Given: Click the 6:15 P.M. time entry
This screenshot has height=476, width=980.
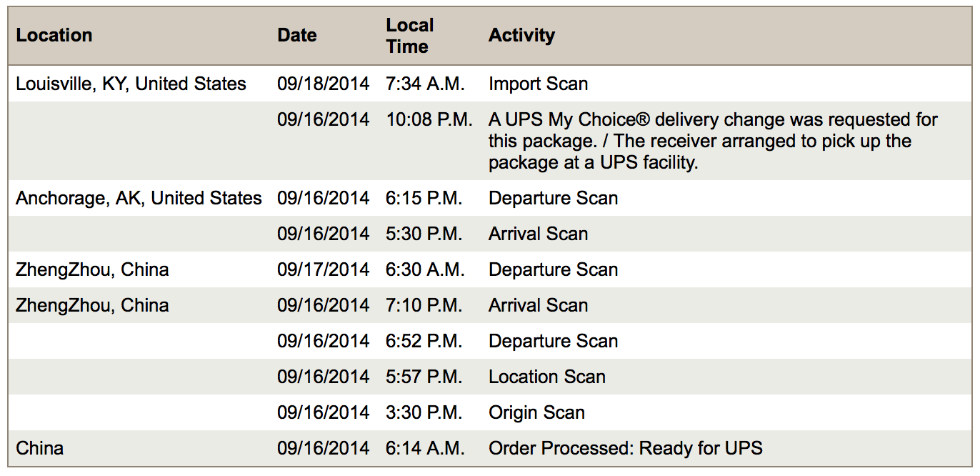Looking at the screenshot, I should 424,198.
